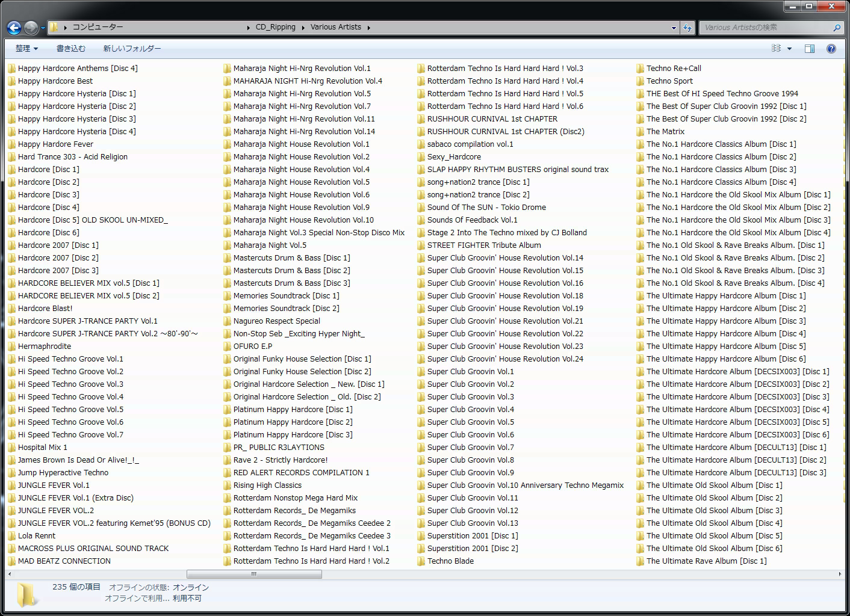Expand address bar history dropdown arrow
This screenshot has height=616, width=850.
(x=674, y=28)
